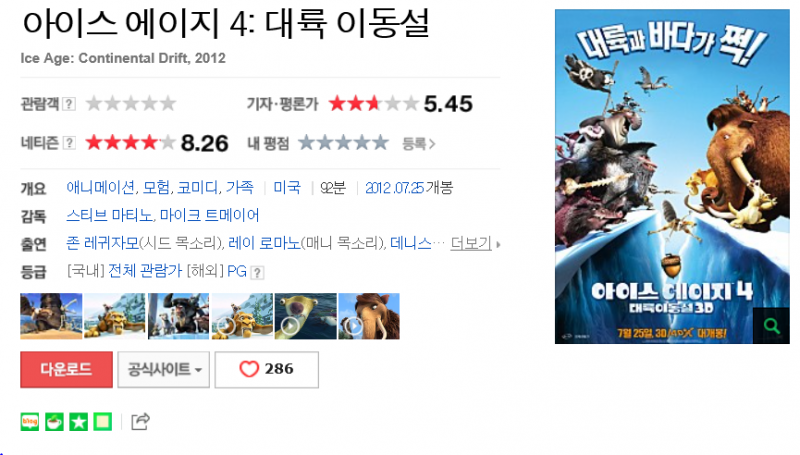Click the red 다운로드 button
The width and height of the screenshot is (800, 455).
point(66,369)
